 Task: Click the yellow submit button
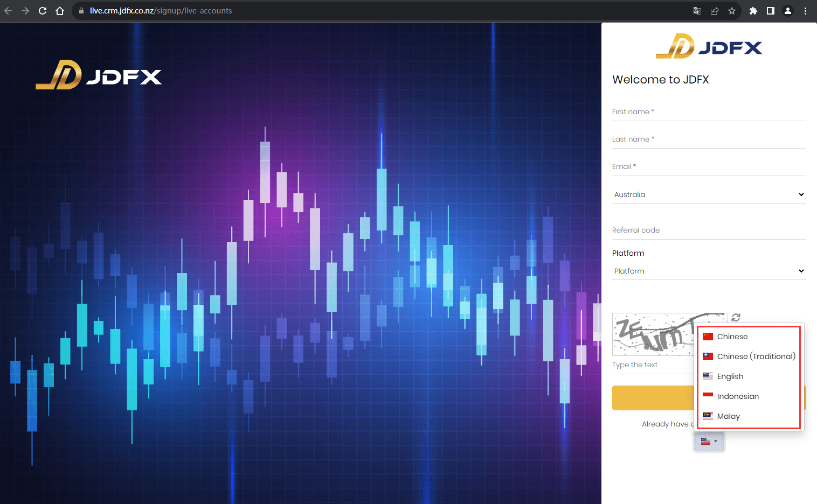pyautogui.click(x=653, y=398)
